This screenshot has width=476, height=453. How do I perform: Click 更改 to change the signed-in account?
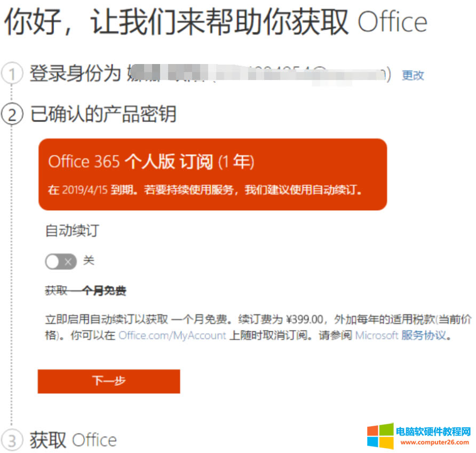point(412,75)
